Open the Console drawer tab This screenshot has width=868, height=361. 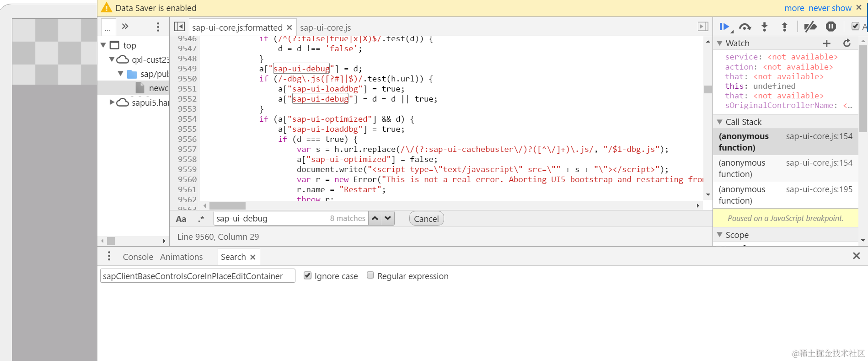pyautogui.click(x=138, y=257)
